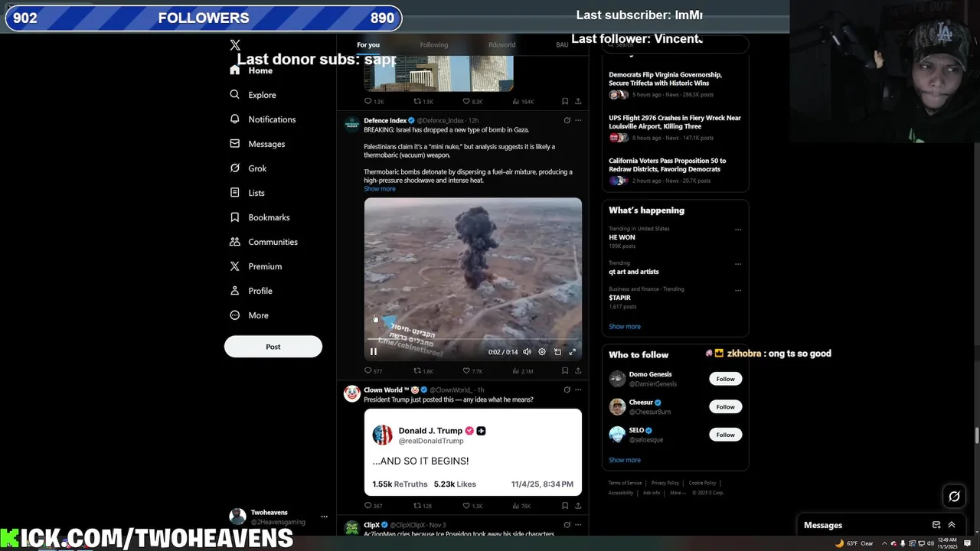This screenshot has height=551, width=980.
Task: Open Democrats Flip Virginia Governorship story
Action: tap(665, 79)
